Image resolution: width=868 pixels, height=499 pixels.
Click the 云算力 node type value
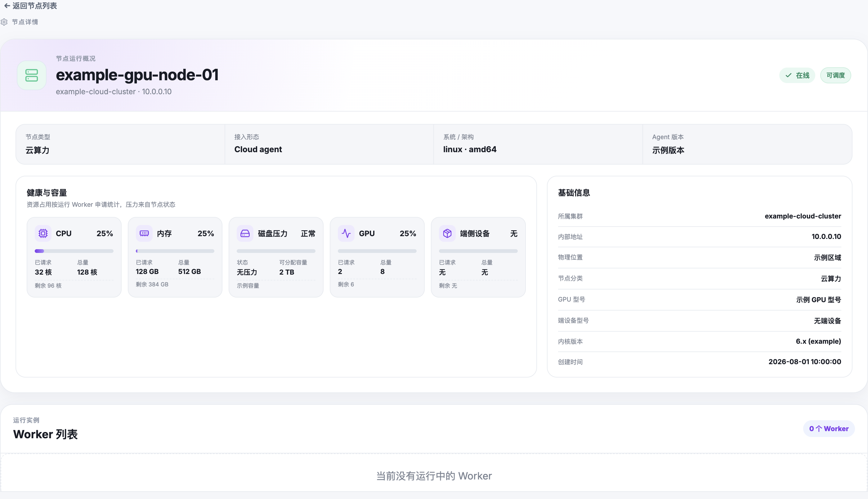[37, 150]
